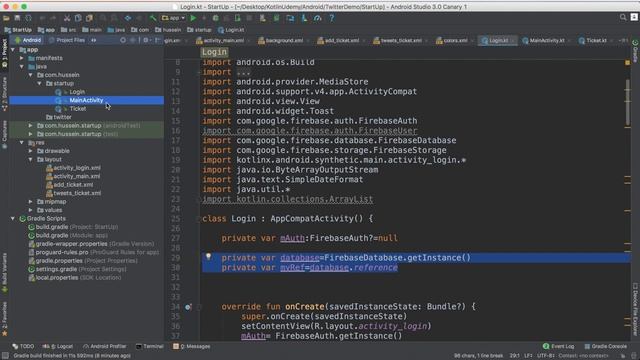Screen dimensions: 640x360
Task: Click the lock icon in status bar
Action: (x=623, y=356)
